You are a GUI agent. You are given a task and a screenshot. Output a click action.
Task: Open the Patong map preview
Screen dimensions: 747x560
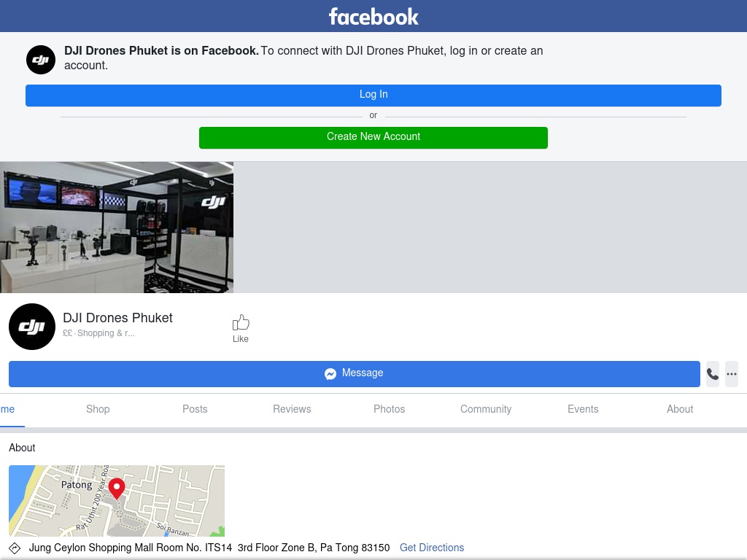[x=117, y=501]
